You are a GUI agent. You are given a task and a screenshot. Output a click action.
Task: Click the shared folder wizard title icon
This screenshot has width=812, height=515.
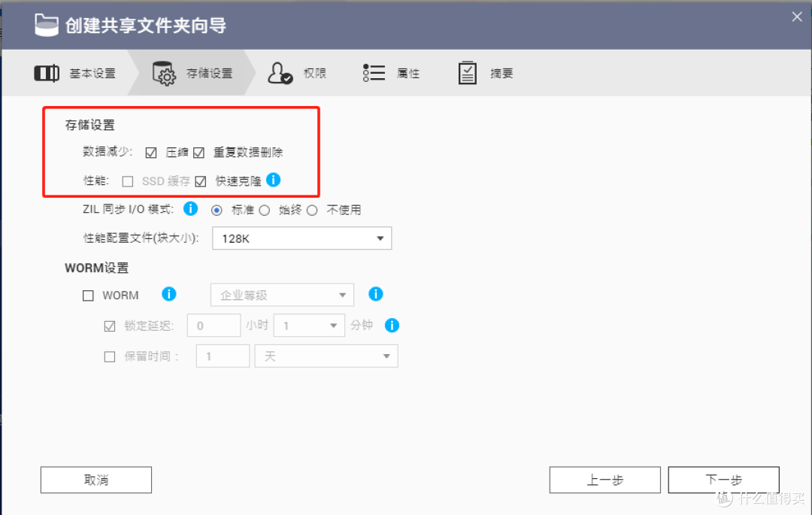(x=47, y=25)
